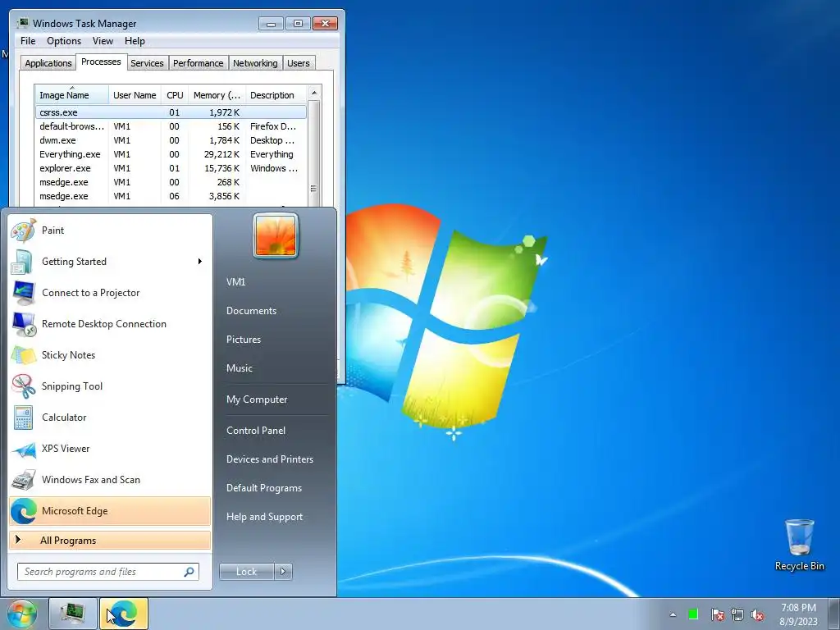Open the Snipping Tool scissors icon

(24, 386)
